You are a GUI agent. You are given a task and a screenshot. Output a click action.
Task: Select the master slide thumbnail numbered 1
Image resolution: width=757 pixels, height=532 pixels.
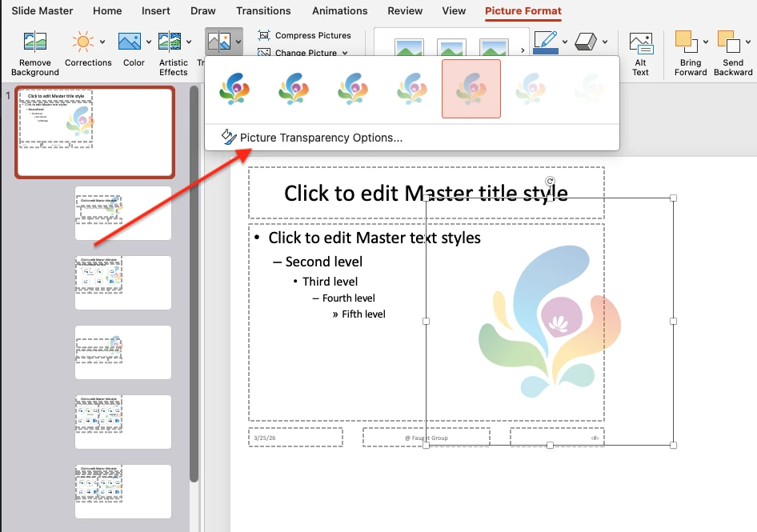pos(94,132)
